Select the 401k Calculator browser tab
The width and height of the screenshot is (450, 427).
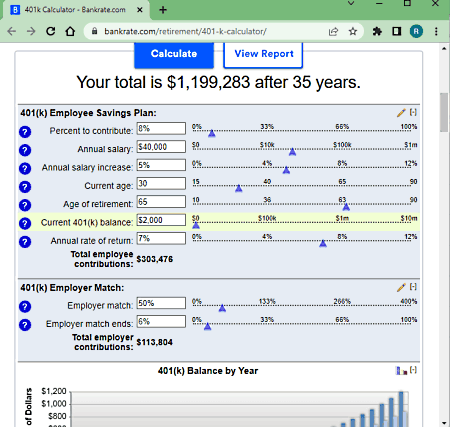[75, 10]
